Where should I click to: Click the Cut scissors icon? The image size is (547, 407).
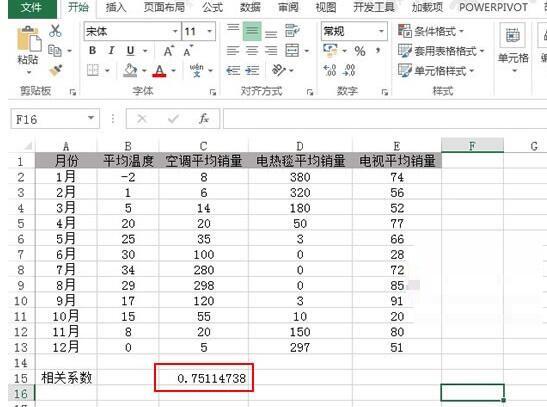point(55,31)
